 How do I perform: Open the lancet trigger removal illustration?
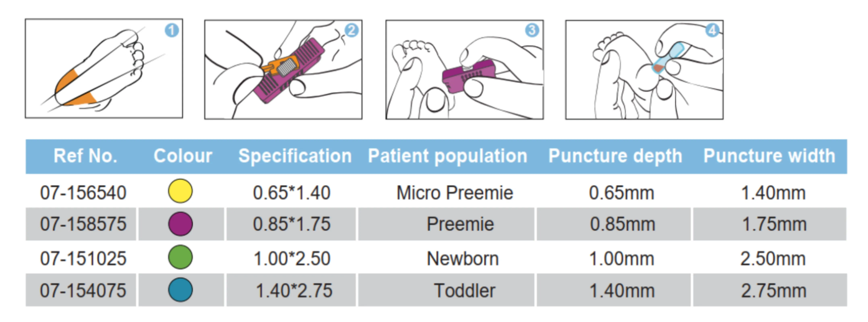coord(283,69)
